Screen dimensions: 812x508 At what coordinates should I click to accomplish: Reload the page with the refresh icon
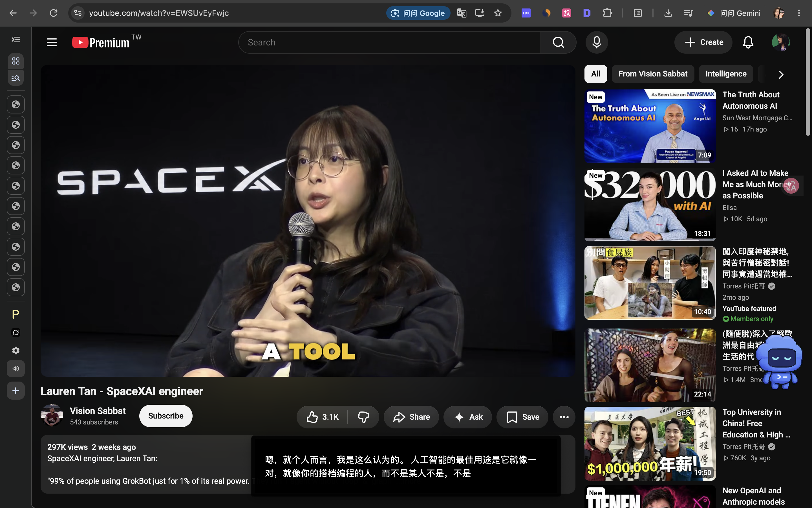(x=53, y=13)
